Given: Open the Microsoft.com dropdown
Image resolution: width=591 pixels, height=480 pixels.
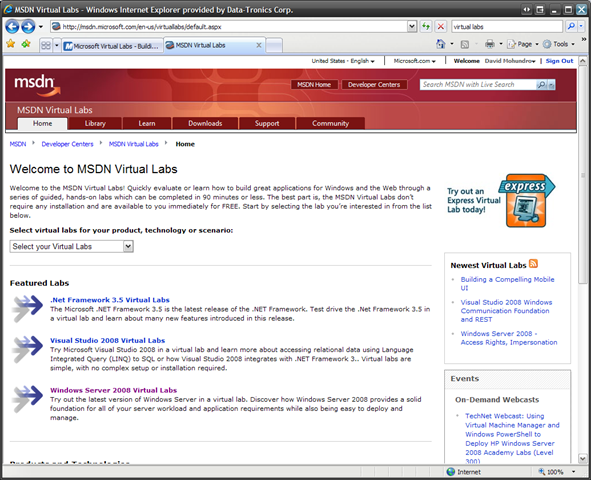Looking at the screenshot, I should pos(414,61).
